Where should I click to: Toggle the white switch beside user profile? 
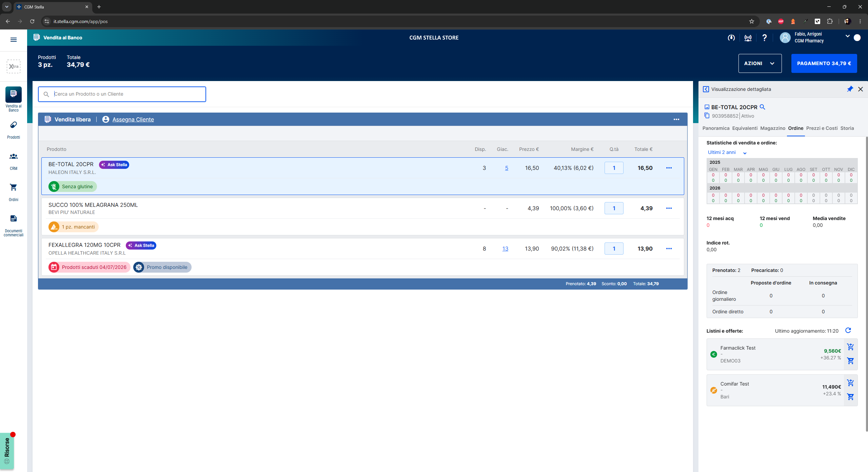click(857, 38)
